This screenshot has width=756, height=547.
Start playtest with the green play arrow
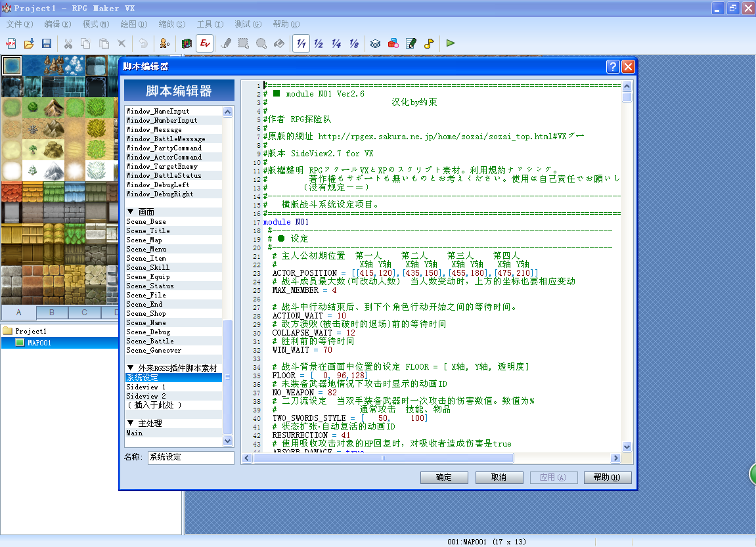(451, 43)
